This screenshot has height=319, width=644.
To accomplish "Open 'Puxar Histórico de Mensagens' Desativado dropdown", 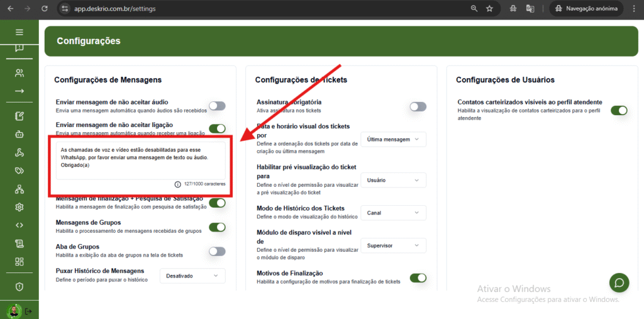I will coord(192,276).
